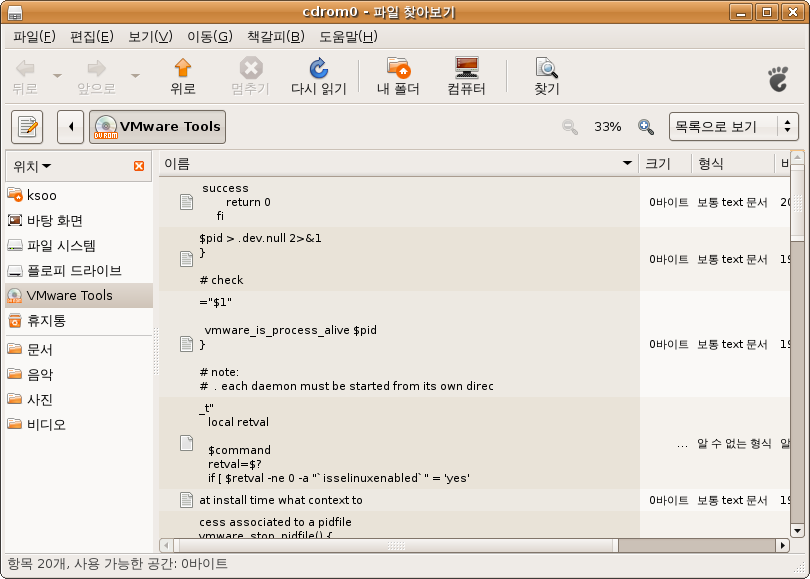Click the 멈추기 stop icon

tap(251, 68)
